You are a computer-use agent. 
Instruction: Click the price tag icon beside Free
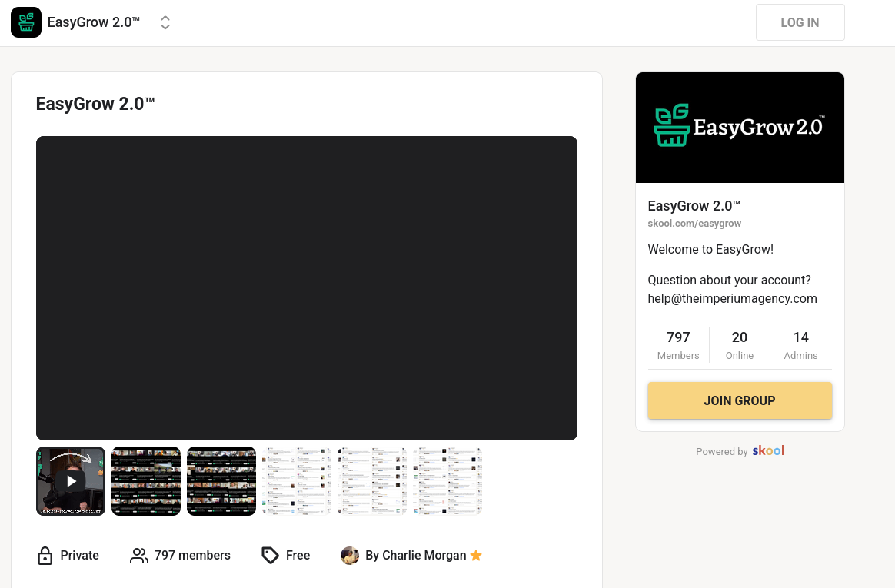point(270,556)
